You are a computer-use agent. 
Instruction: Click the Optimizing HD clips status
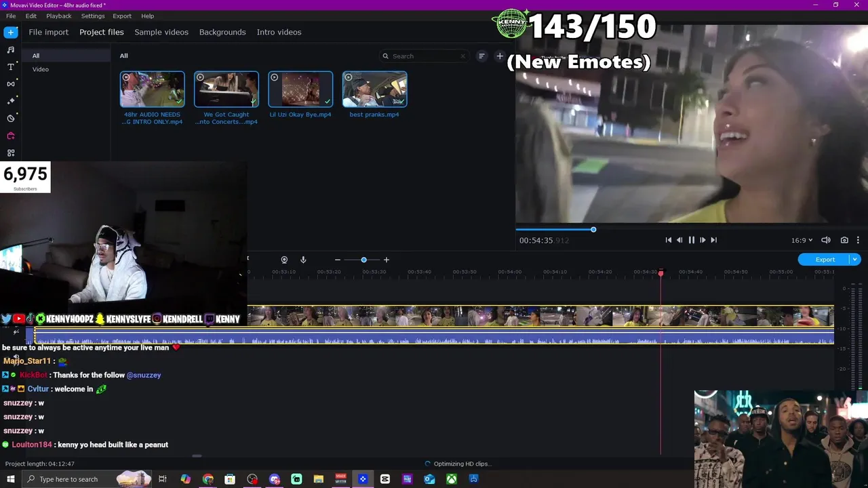pyautogui.click(x=458, y=464)
